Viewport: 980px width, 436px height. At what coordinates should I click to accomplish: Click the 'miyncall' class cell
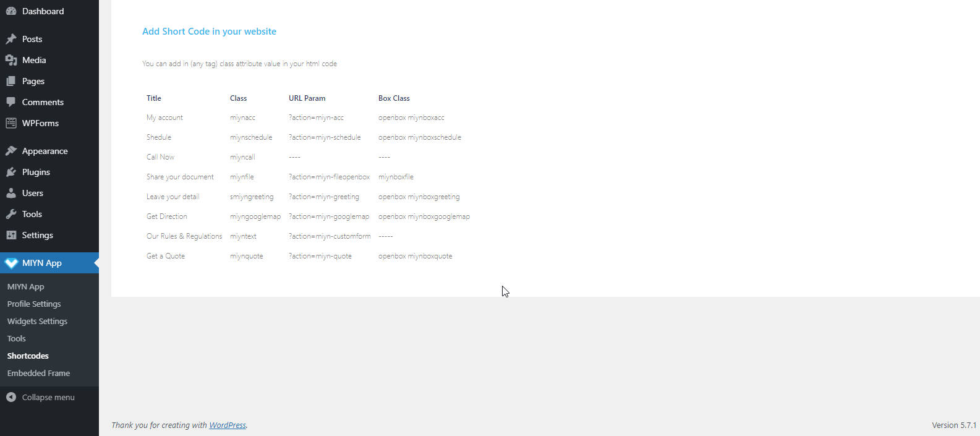(x=242, y=157)
